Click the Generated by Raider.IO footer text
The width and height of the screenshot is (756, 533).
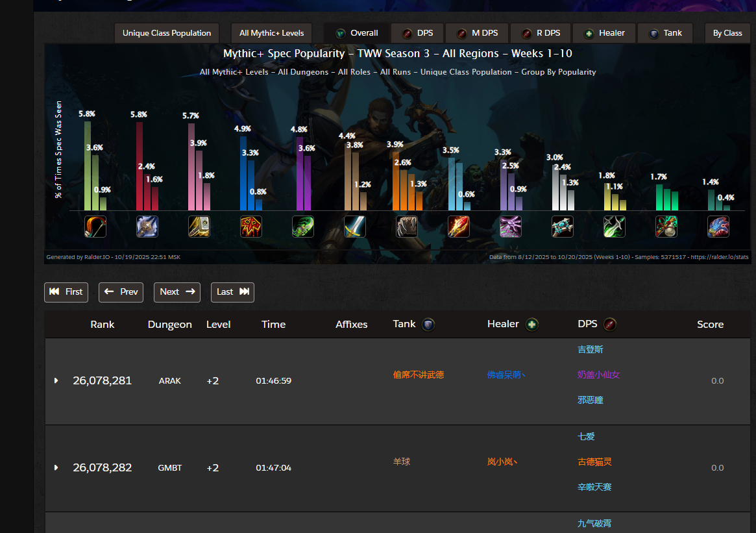pos(114,257)
